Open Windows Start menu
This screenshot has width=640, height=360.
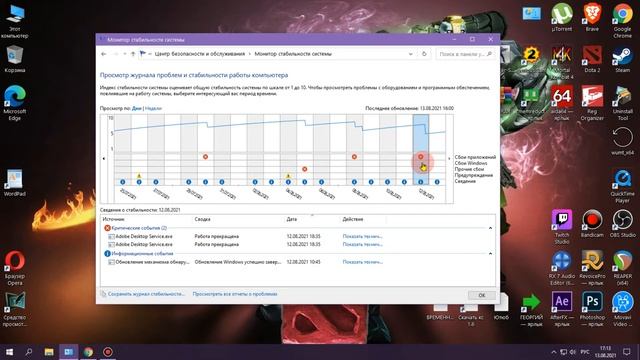pyautogui.click(x=9, y=352)
